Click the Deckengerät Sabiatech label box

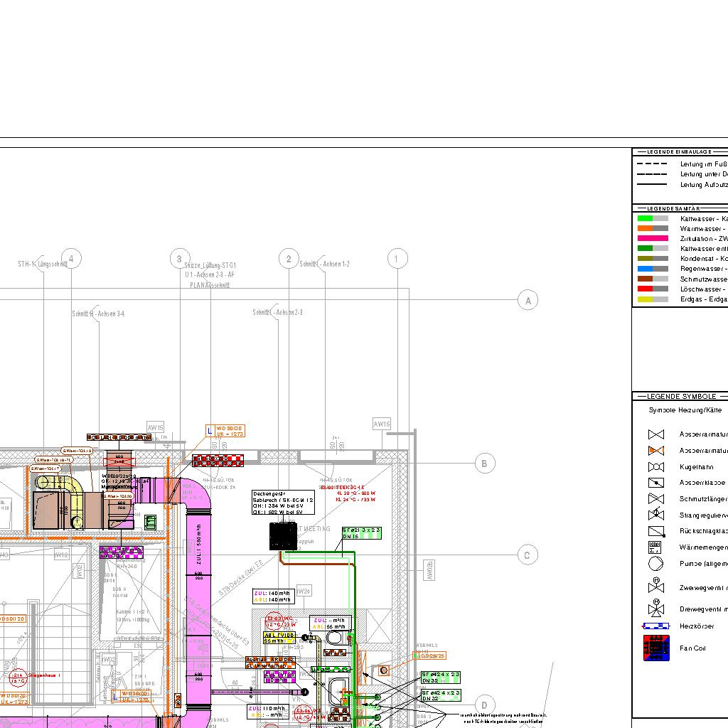pos(283,502)
